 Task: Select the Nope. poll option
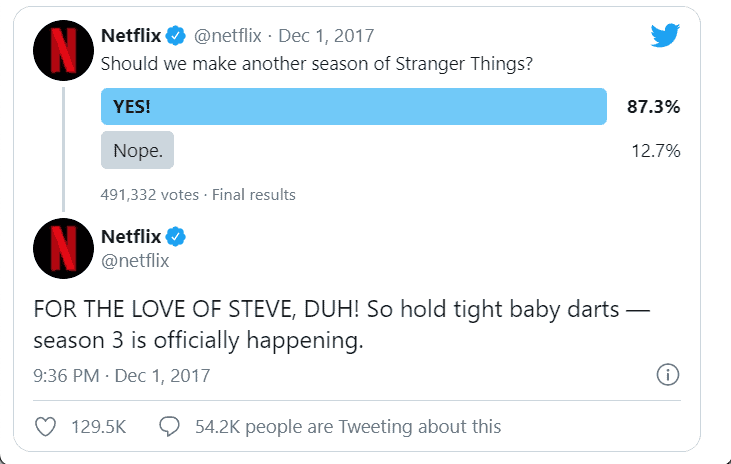pyautogui.click(x=137, y=150)
